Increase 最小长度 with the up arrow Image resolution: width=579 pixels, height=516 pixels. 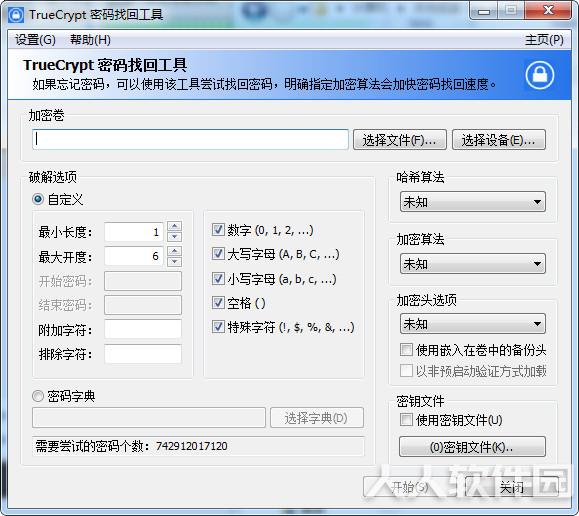(x=174, y=226)
